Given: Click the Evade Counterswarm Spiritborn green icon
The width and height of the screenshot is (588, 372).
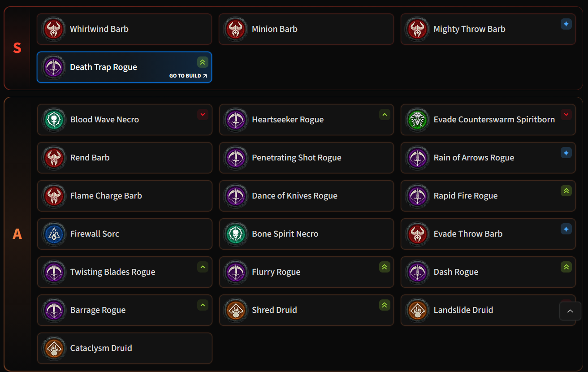Looking at the screenshot, I should [x=417, y=120].
